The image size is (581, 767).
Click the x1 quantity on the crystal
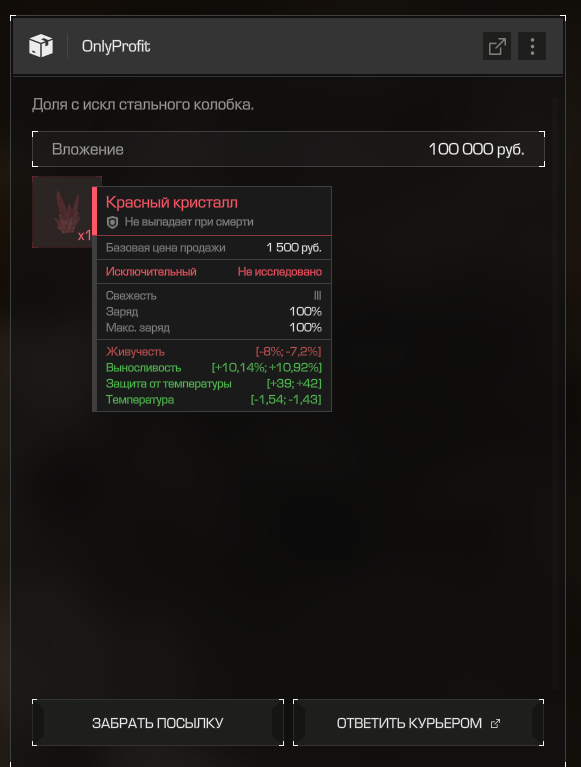[x=84, y=235]
